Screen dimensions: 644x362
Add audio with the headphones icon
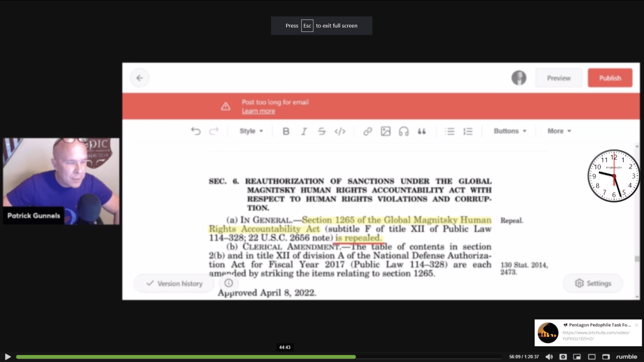tap(404, 131)
